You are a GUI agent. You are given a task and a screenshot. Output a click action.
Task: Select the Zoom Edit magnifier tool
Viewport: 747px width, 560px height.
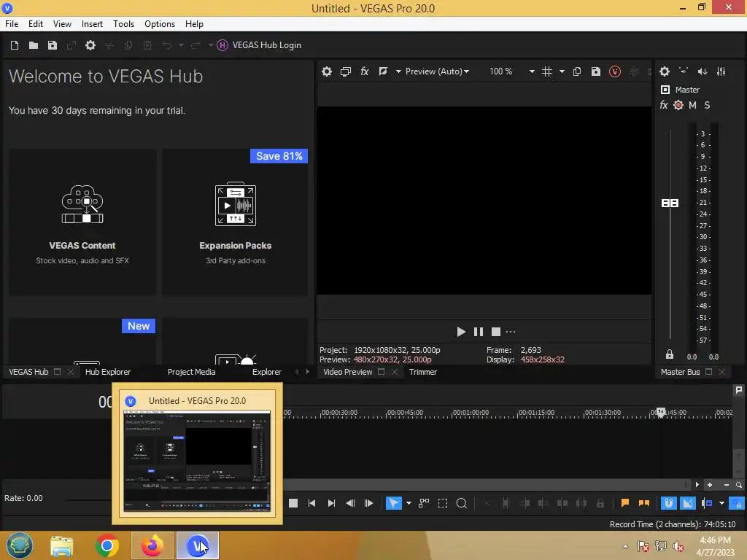(462, 503)
